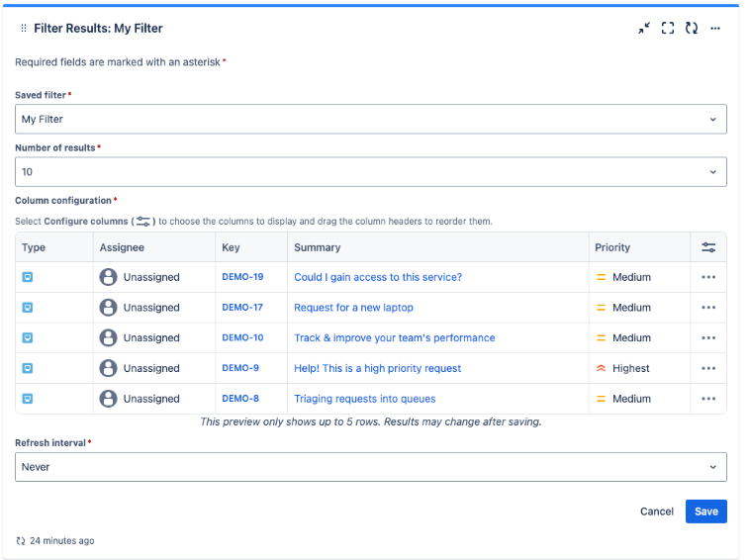This screenshot has height=560, width=749.
Task: Open row actions menu for DEMO-10
Action: click(708, 337)
